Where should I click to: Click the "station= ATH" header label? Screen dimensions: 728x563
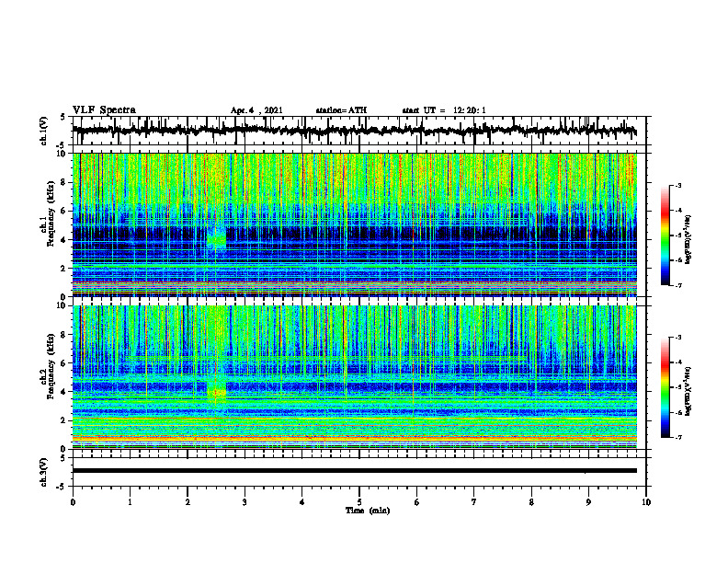point(341,110)
